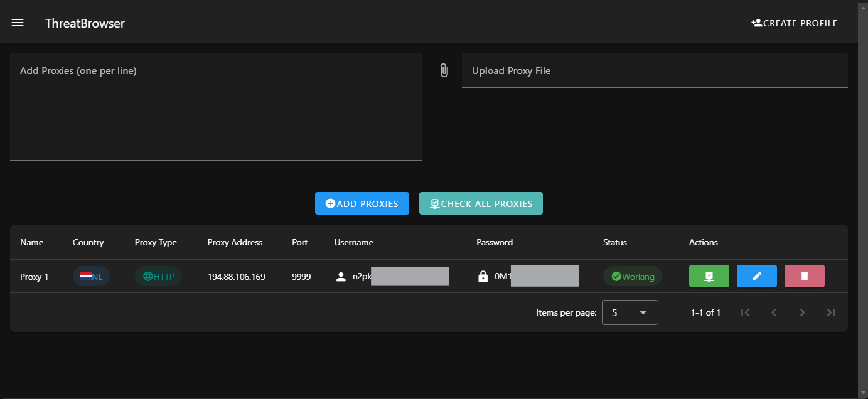
Task: Click the Password column header
Action: point(495,242)
